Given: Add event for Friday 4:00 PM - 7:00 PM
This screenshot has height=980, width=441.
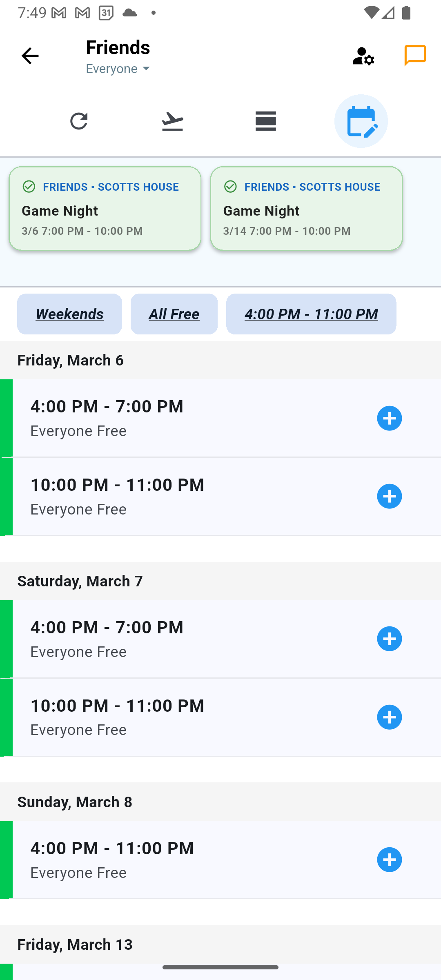Looking at the screenshot, I should [x=389, y=418].
